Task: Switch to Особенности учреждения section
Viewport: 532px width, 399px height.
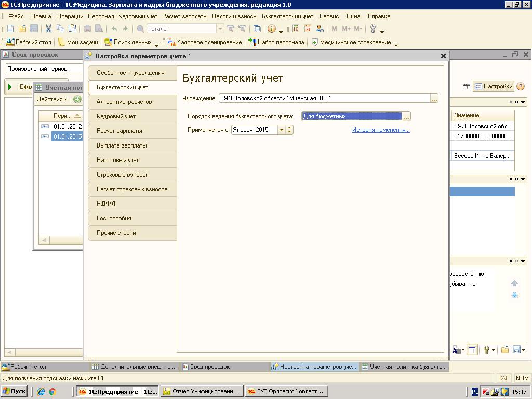Action: pyautogui.click(x=132, y=73)
